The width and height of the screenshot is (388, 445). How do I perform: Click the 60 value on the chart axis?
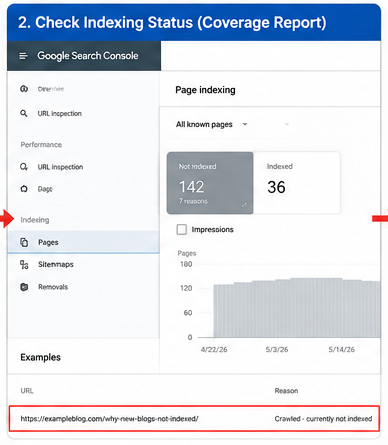(x=188, y=313)
